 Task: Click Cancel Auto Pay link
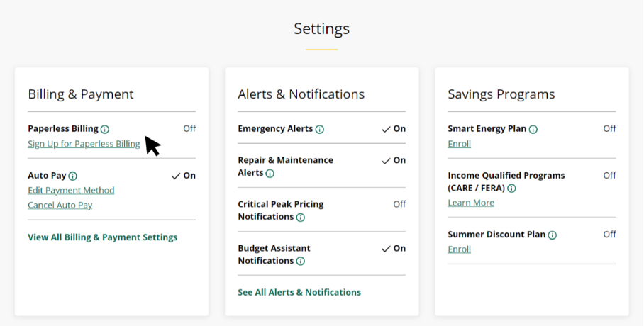tap(60, 206)
